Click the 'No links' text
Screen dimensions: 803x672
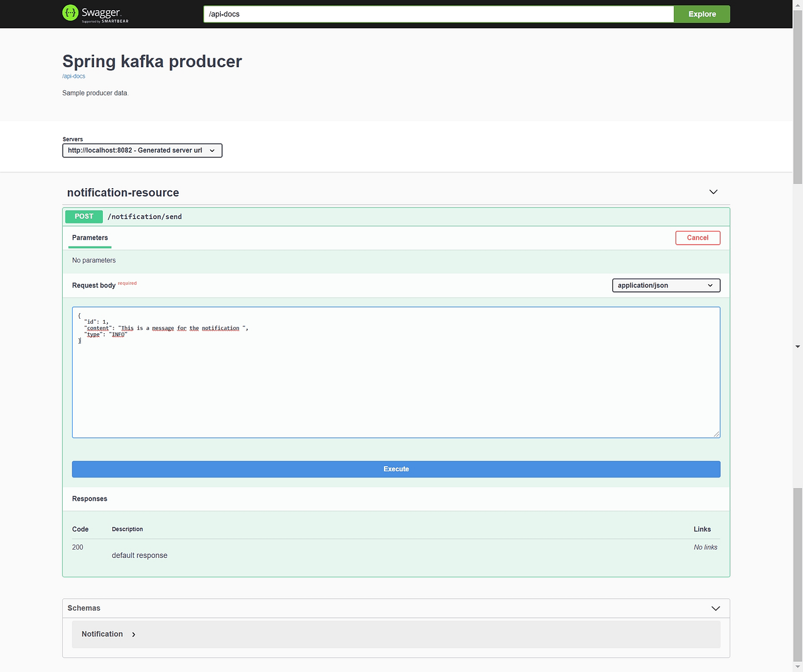click(705, 547)
